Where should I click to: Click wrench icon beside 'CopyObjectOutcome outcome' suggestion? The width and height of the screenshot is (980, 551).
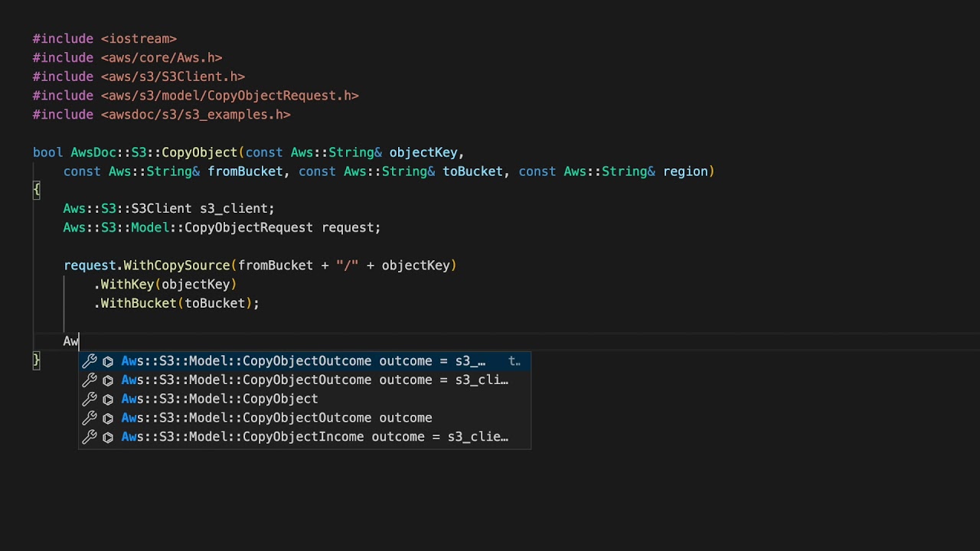pyautogui.click(x=90, y=418)
